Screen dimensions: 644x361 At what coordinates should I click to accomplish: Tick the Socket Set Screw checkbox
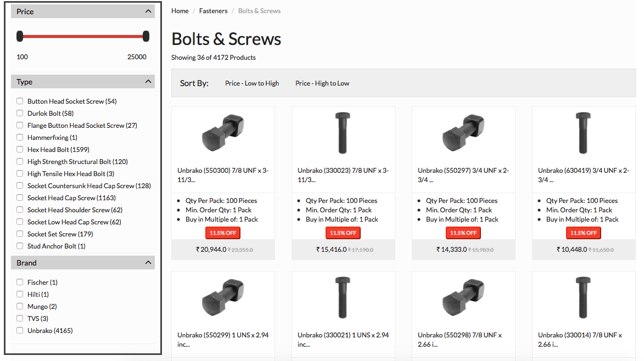[20, 234]
